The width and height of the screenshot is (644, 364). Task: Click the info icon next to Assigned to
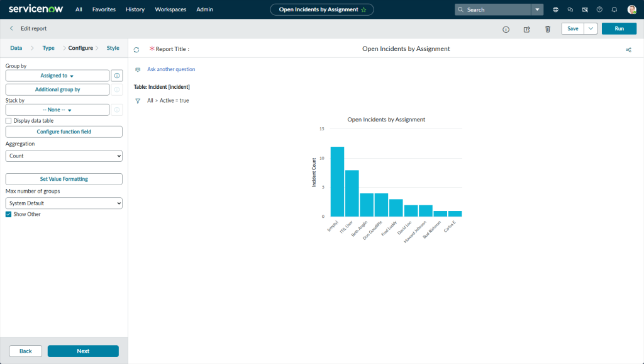click(116, 76)
